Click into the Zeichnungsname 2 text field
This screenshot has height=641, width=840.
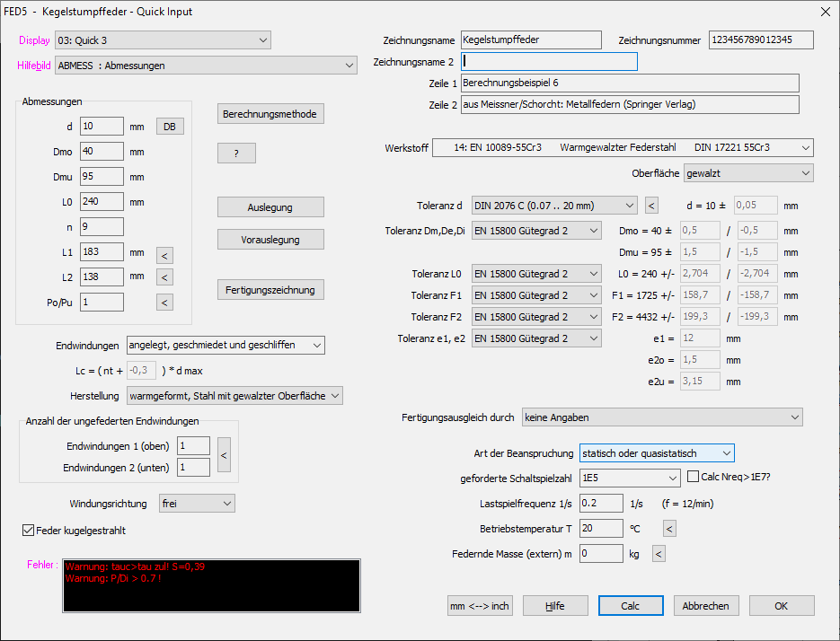point(549,62)
